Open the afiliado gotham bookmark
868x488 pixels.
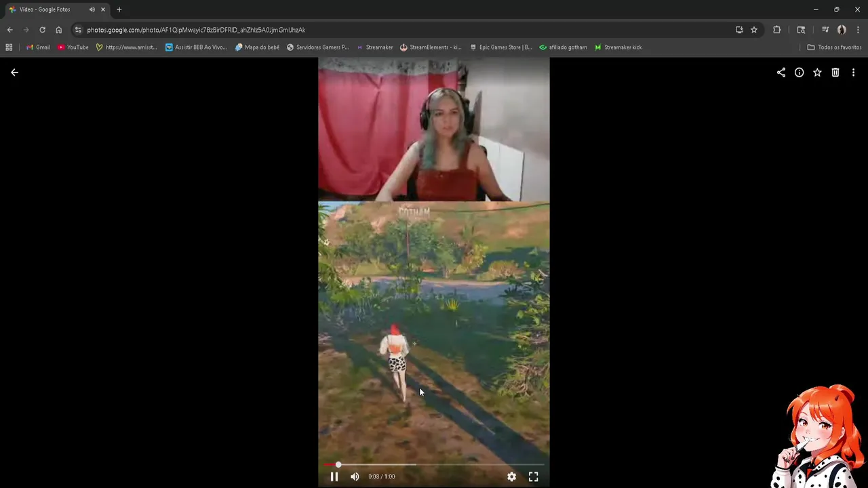[x=563, y=47]
